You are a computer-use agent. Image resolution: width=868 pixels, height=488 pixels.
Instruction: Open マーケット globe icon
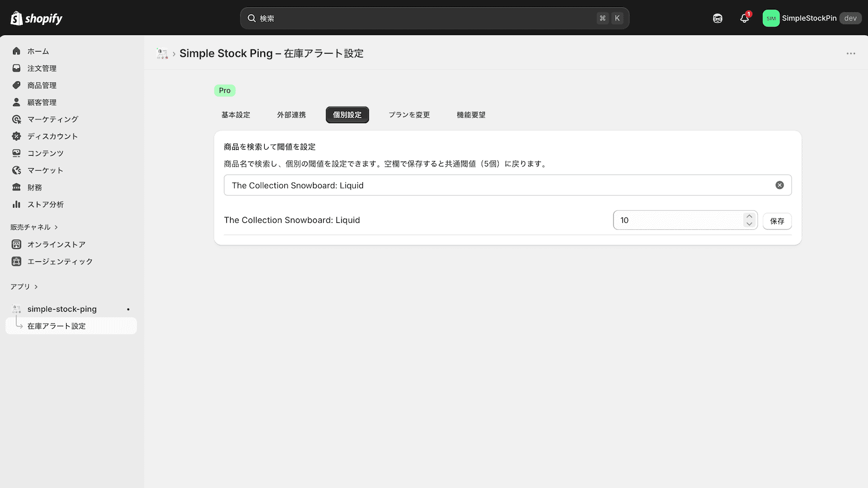16,170
